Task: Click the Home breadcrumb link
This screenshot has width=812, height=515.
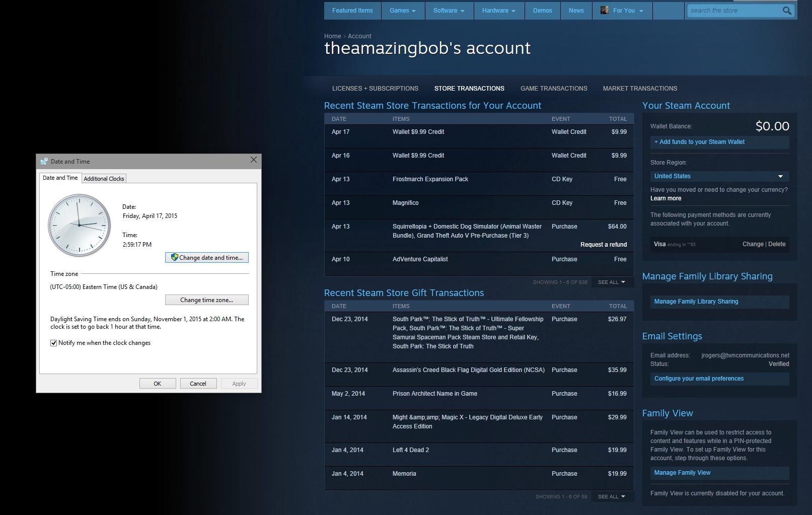Action: click(332, 36)
